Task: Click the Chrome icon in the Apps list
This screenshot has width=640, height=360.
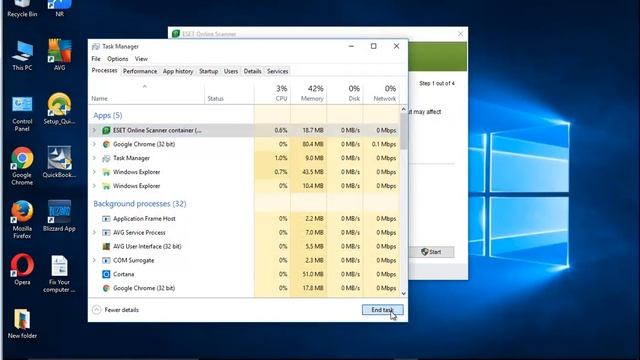Action: [106, 144]
